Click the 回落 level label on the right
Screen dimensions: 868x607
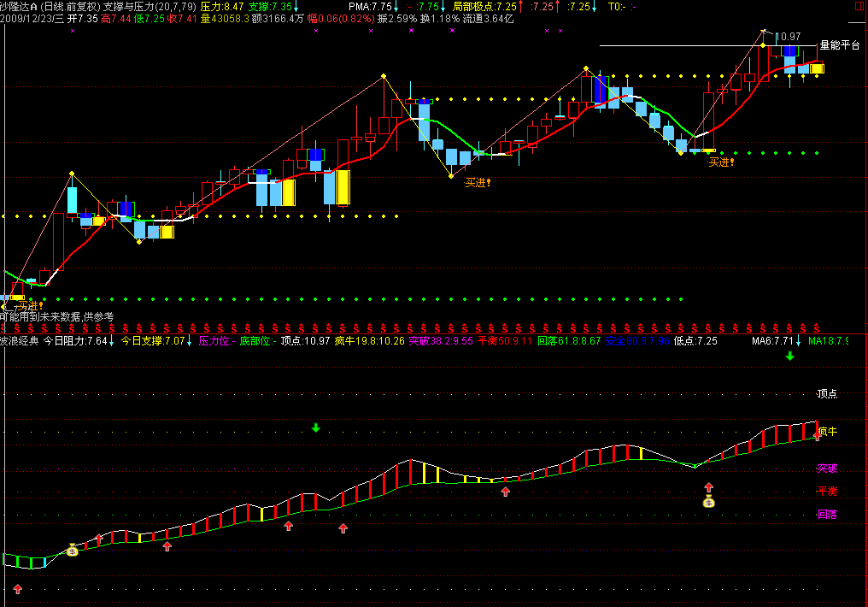tap(827, 515)
